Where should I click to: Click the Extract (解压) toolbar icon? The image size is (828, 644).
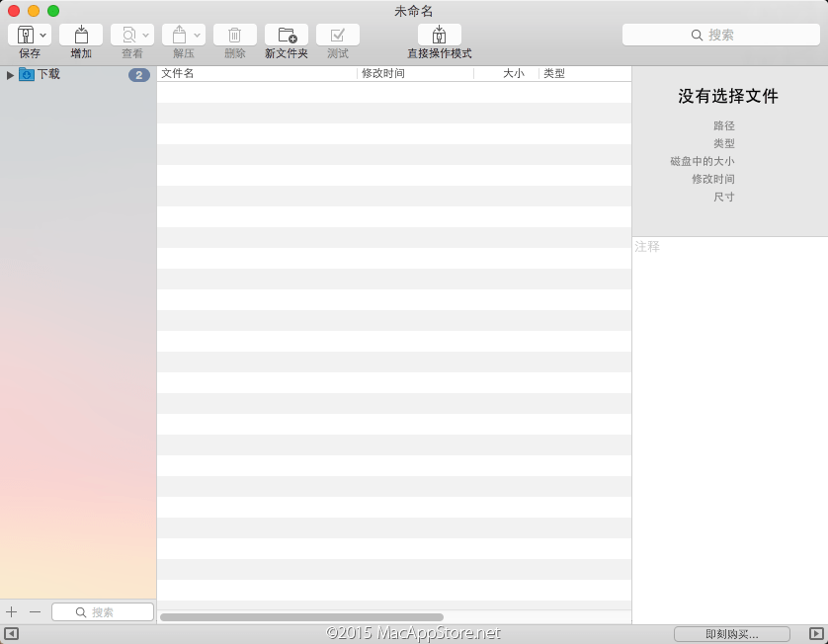click(179, 35)
